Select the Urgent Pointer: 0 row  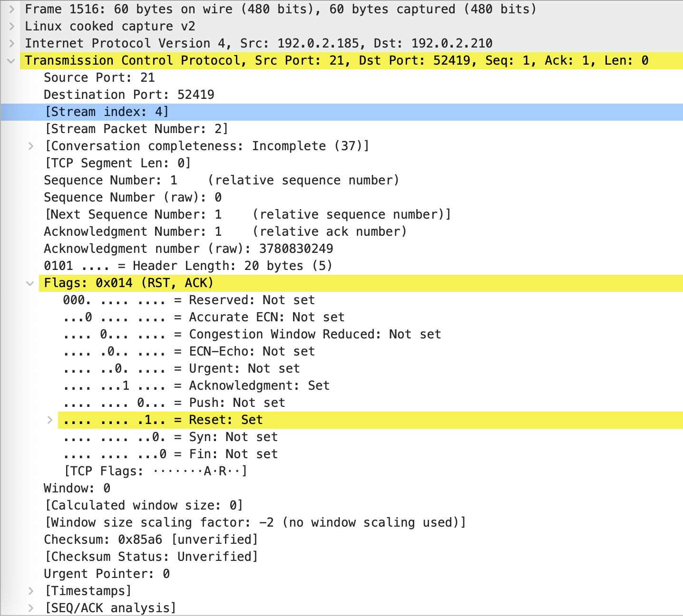click(x=107, y=574)
